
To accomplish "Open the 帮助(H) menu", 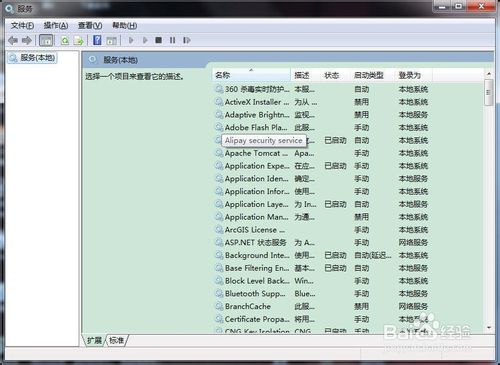I will (x=124, y=25).
